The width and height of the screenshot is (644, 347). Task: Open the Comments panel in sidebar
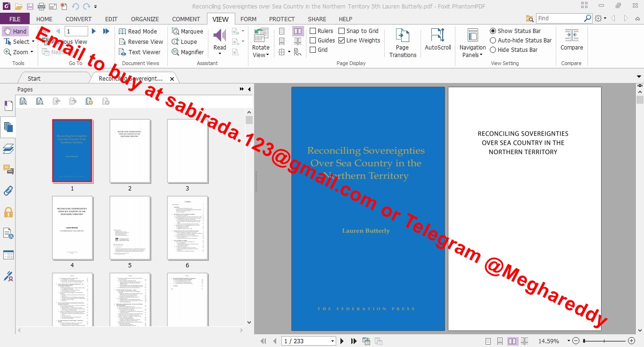(x=8, y=169)
